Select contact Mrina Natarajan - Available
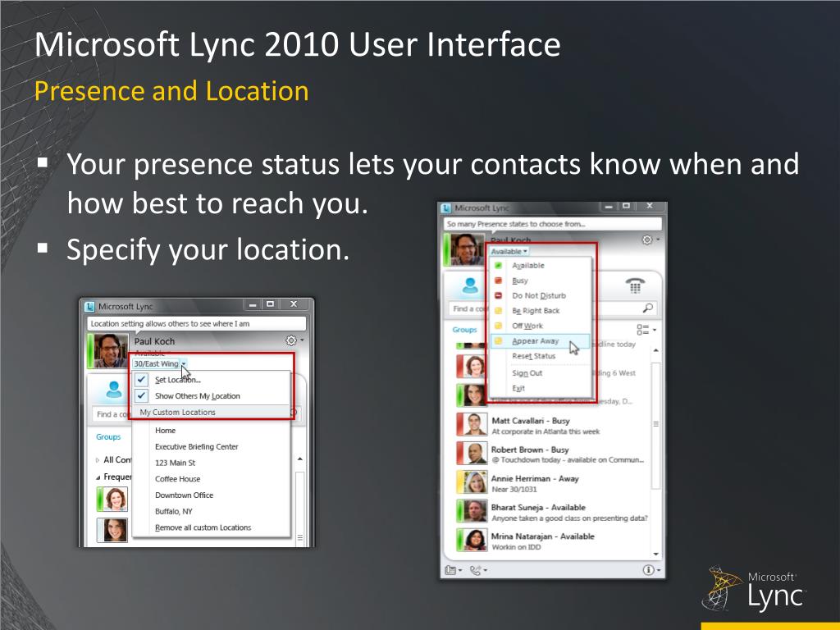Screen dimensions: 840x630 (x=552, y=541)
